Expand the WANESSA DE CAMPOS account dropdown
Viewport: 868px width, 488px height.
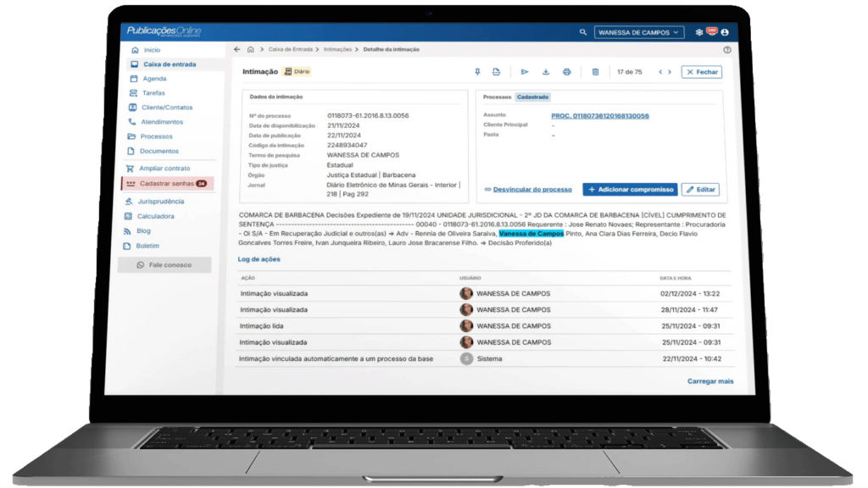(x=639, y=32)
